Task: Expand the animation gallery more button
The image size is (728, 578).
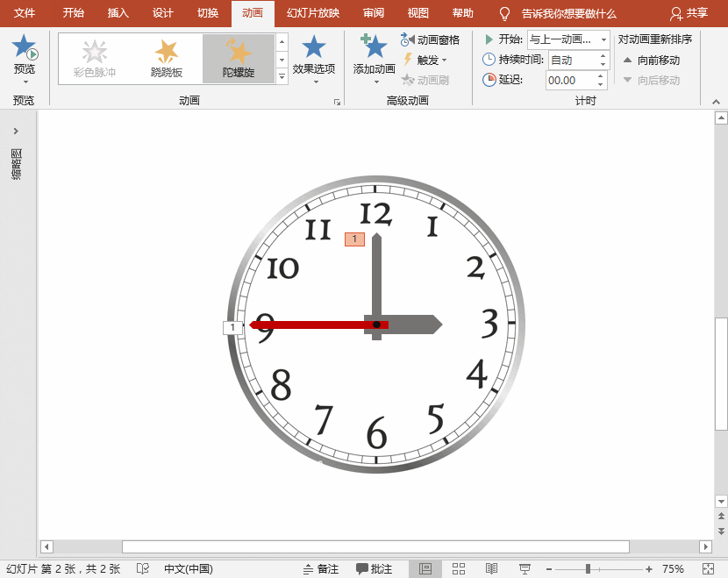Action: pyautogui.click(x=282, y=76)
